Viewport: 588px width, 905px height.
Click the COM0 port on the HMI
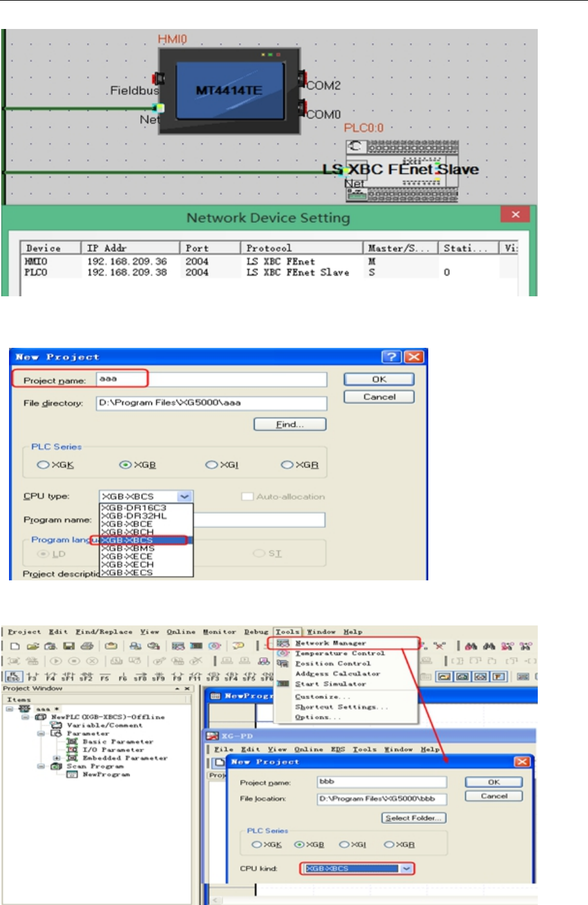tap(301, 109)
